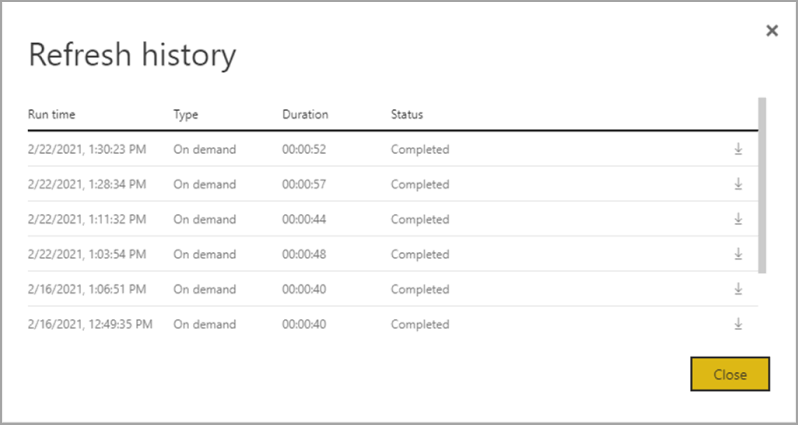Viewport: 798px width, 425px height.
Task: Click the 00:00:48 duration entry
Action: point(305,255)
